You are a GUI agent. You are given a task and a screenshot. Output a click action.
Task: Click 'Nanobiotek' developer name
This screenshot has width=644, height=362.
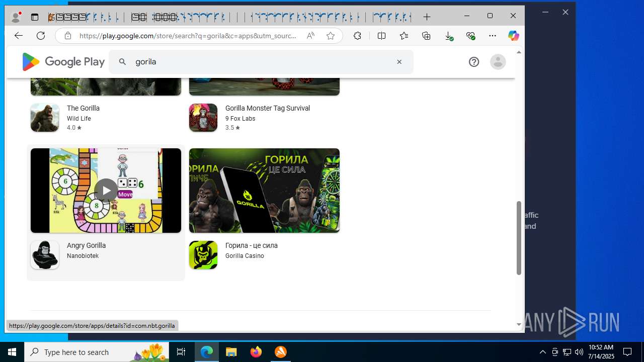click(83, 256)
